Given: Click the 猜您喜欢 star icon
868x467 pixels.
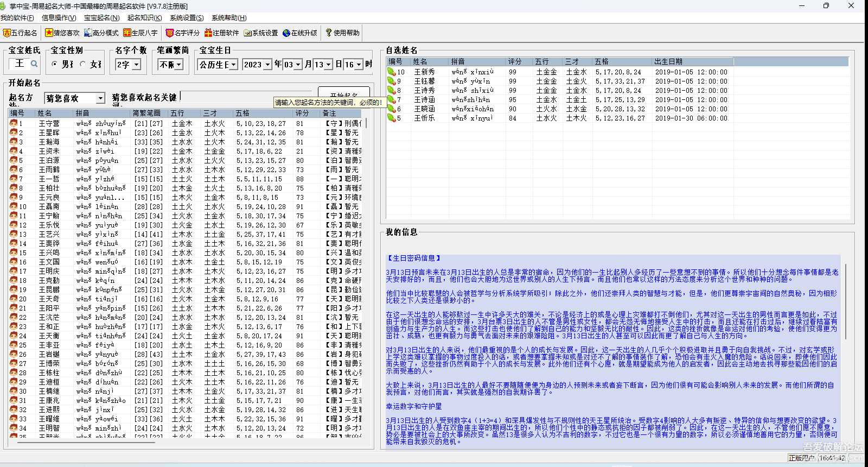Looking at the screenshot, I should tap(49, 33).
